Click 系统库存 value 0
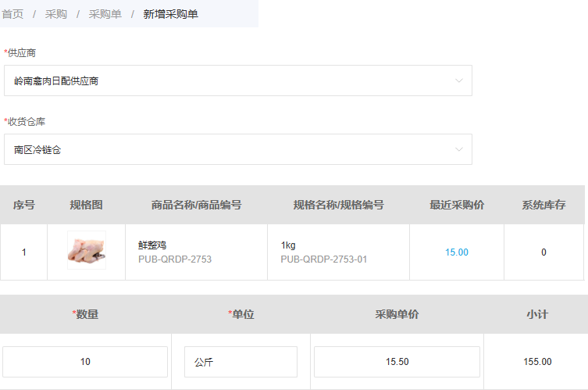 pyautogui.click(x=543, y=252)
